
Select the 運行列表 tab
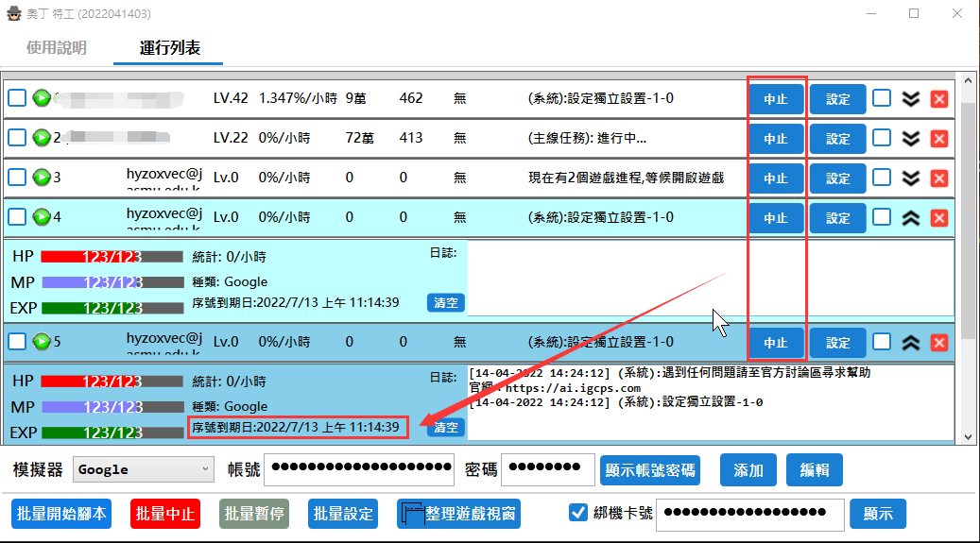[169, 47]
